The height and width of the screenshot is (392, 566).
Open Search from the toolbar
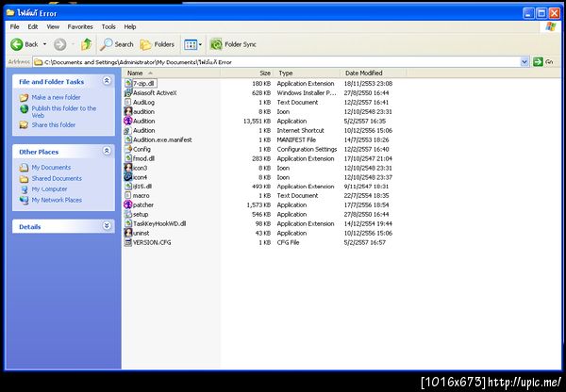click(117, 44)
